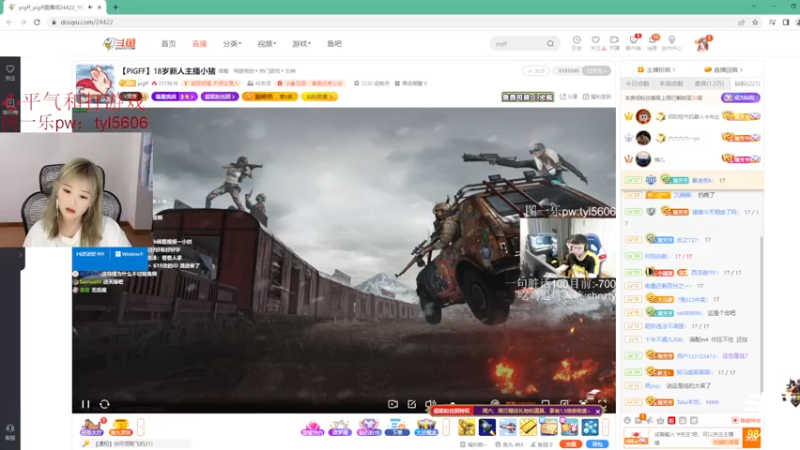Mute the player volume speaker icon
The width and height of the screenshot is (800, 450).
click(430, 404)
